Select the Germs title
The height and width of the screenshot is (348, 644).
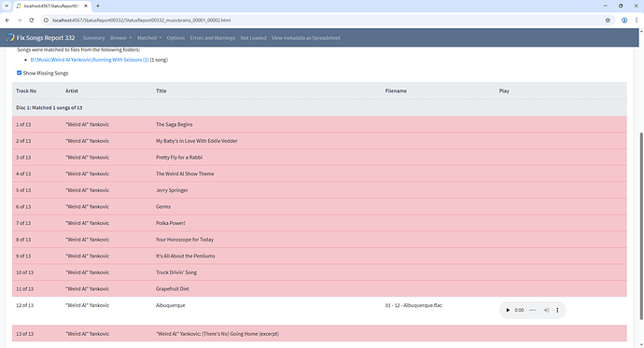(x=163, y=206)
